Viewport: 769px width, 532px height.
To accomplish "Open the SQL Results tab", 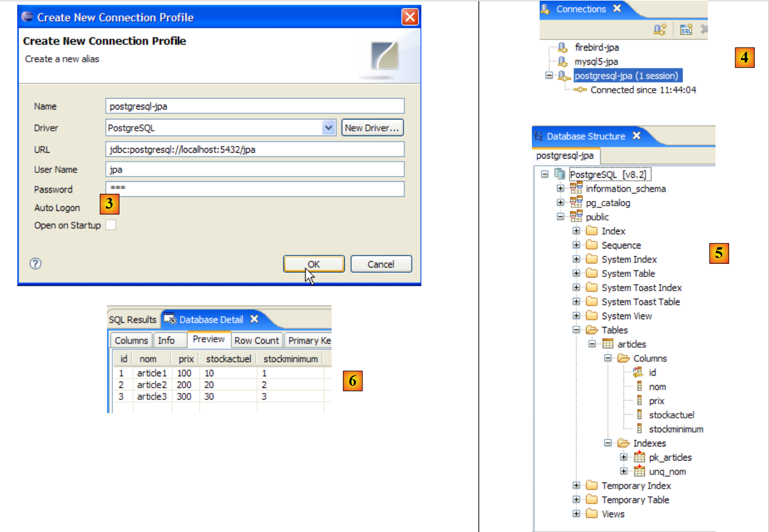I will click(133, 320).
